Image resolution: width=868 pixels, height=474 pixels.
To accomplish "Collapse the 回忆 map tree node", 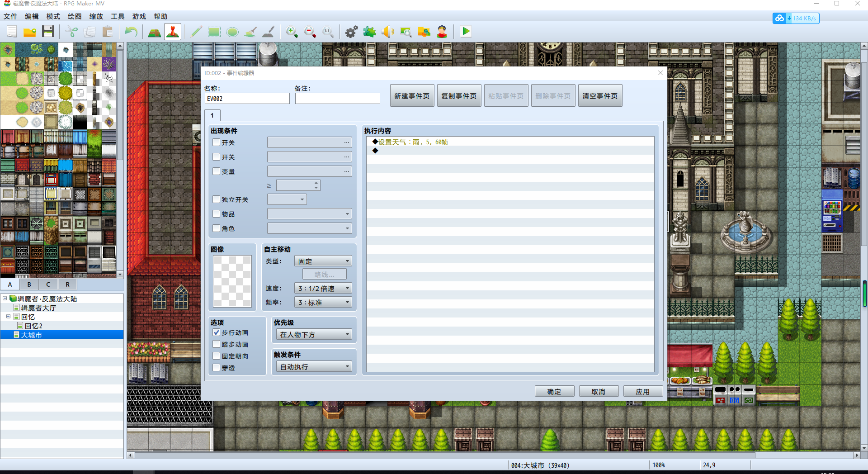I will pos(9,317).
